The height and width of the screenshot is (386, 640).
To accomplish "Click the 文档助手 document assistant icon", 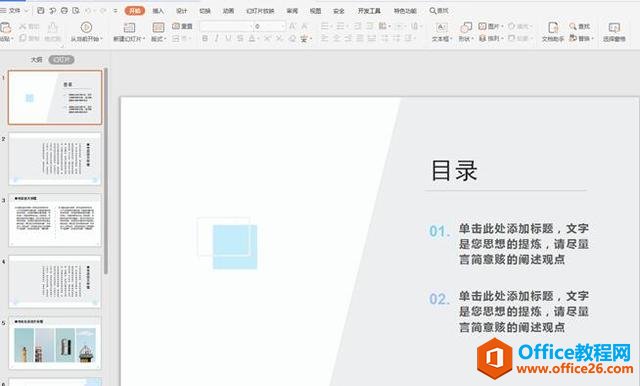I will (x=553, y=28).
